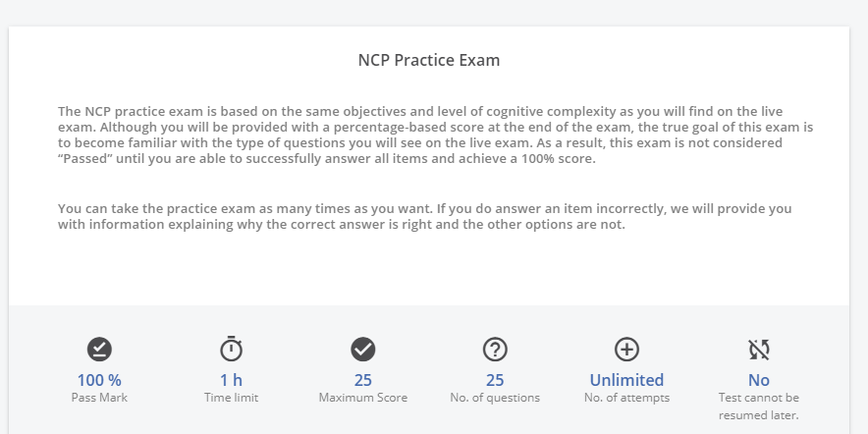868x434 pixels.
Task: Click the 1 h time limit value
Action: [x=231, y=380]
